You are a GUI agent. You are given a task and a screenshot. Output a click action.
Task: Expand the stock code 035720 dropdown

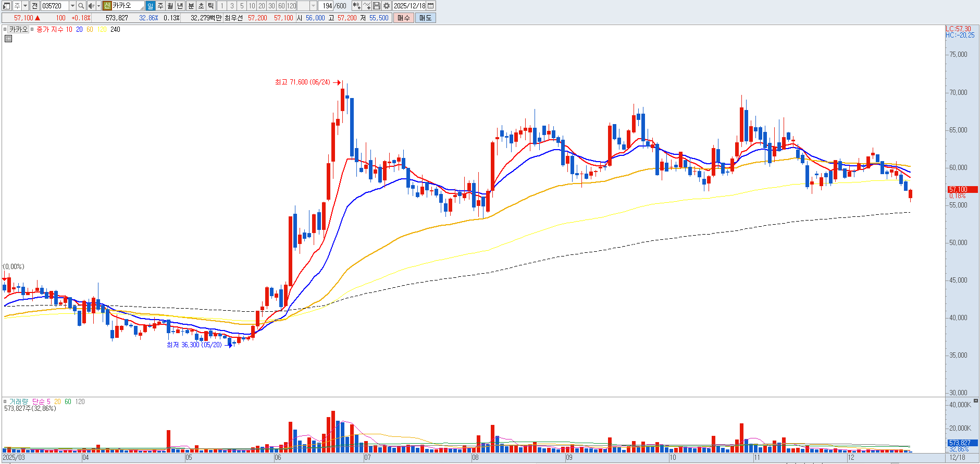pos(72,6)
